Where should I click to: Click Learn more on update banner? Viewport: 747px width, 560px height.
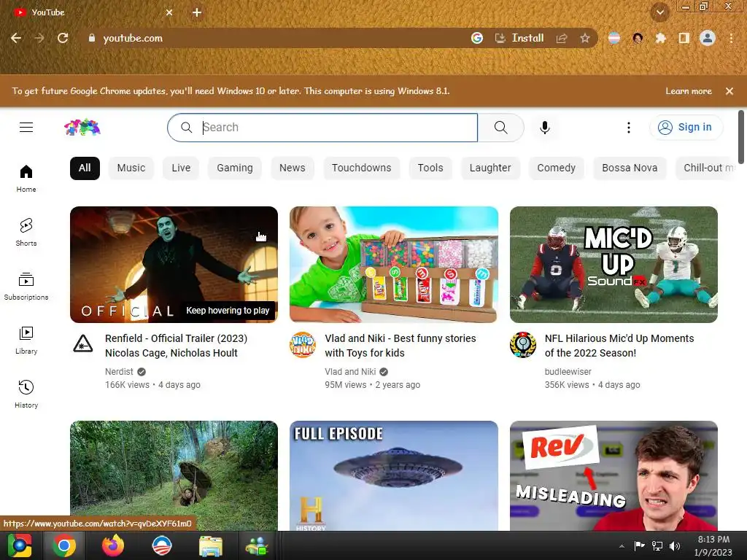coord(689,91)
